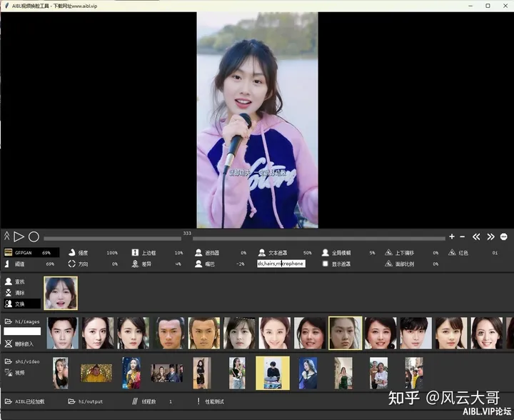Image resolution: width=514 pixels, height=420 pixels.
Task: Click the 差异 difference icon
Action: coord(135,264)
